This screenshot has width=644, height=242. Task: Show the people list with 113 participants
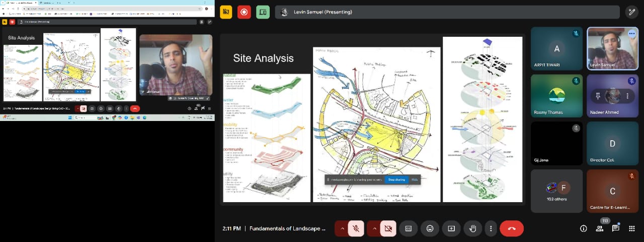coord(599,228)
